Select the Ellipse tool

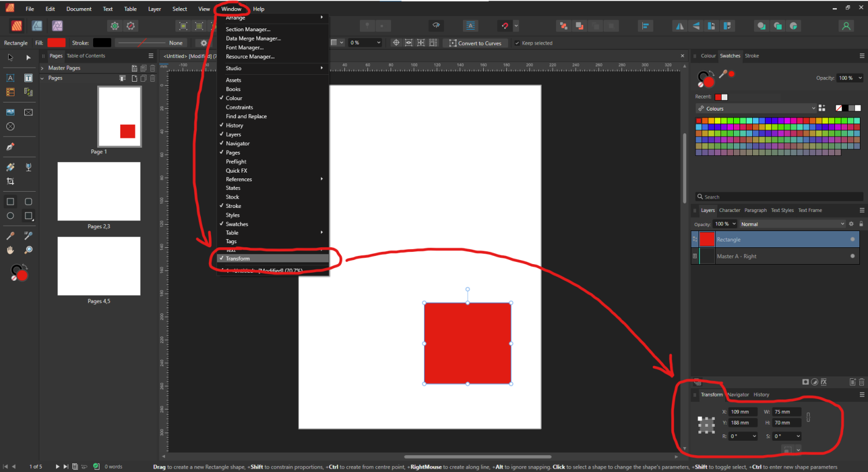point(10,214)
